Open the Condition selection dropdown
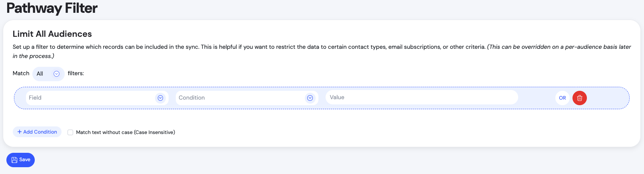 pyautogui.click(x=240, y=98)
